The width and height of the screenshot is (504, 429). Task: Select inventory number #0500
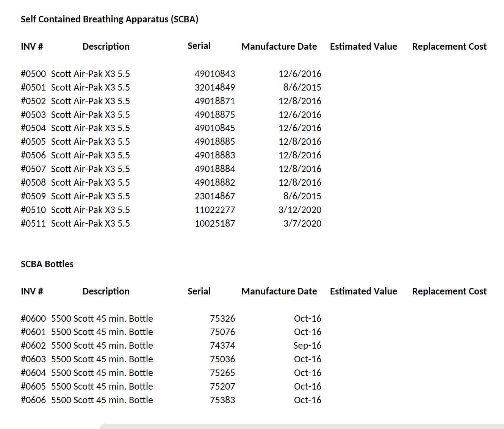point(33,74)
